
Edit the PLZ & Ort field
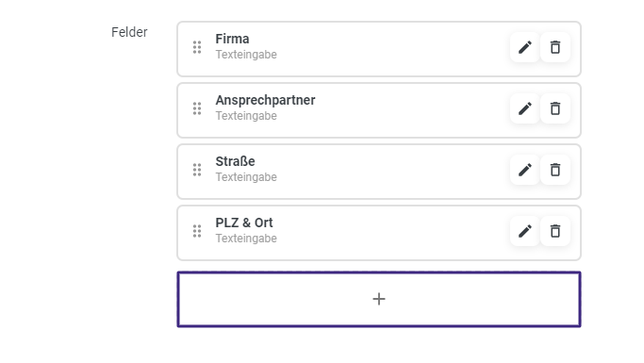coord(525,231)
